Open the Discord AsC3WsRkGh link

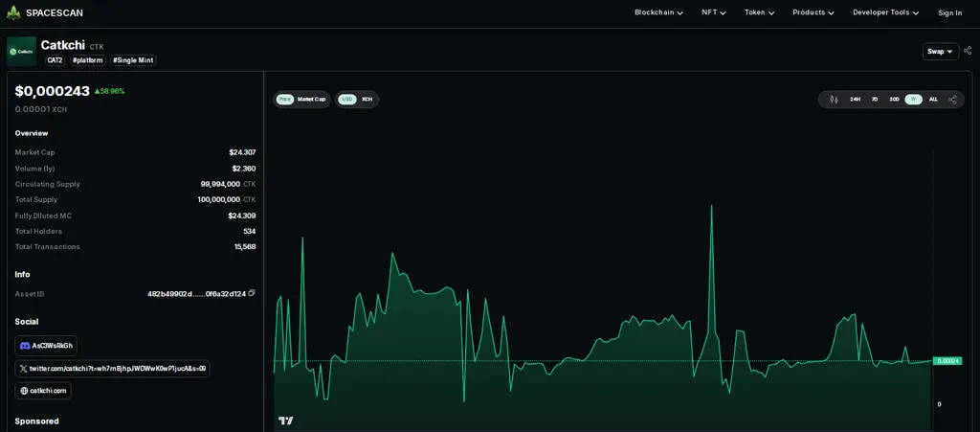point(46,346)
